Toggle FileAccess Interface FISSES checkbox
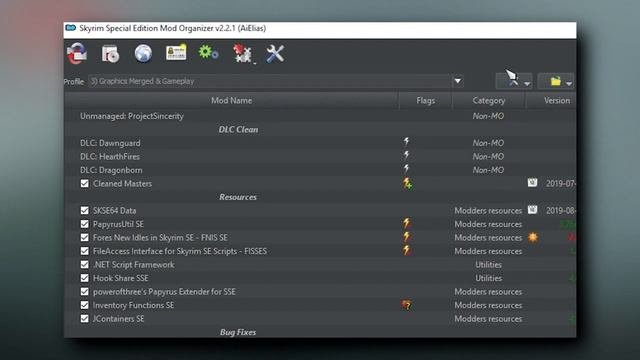The width and height of the screenshot is (640, 360). pos(84,251)
